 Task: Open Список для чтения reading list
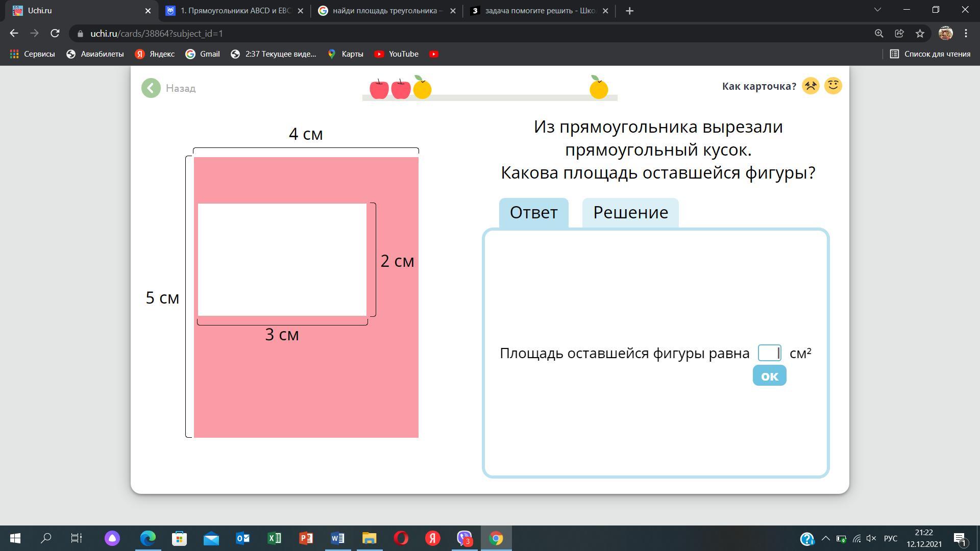[x=930, y=54]
